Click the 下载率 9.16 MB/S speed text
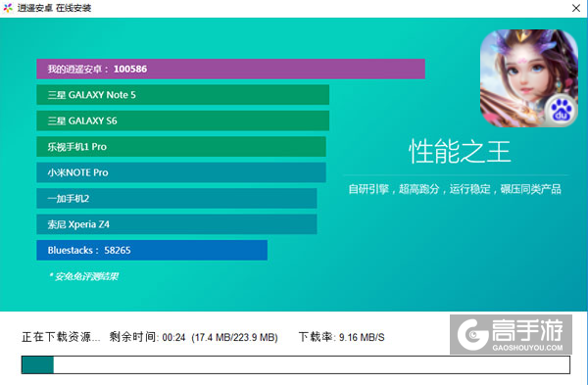Viewport: 588px width, 385px height. [342, 337]
